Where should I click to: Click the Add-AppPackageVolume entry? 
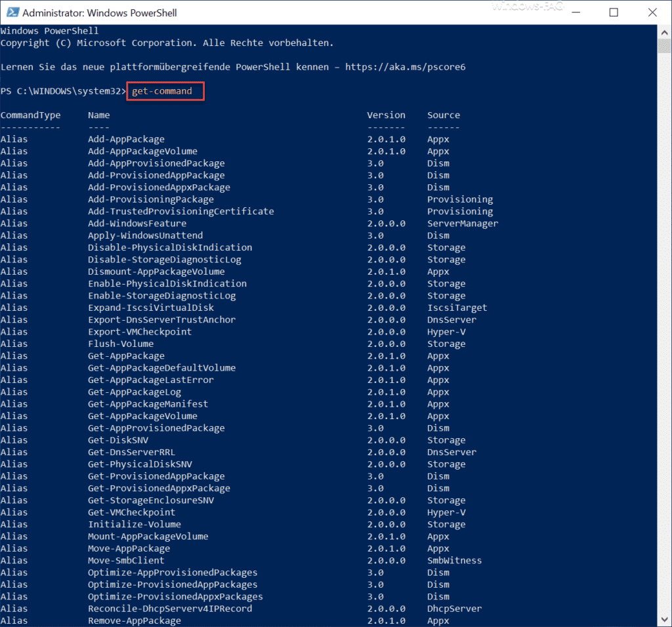(x=142, y=152)
